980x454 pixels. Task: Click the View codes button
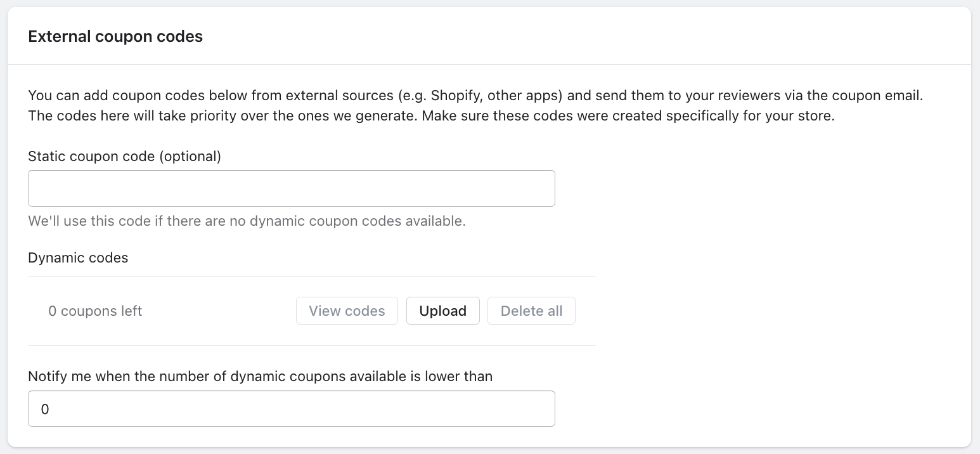(x=347, y=311)
